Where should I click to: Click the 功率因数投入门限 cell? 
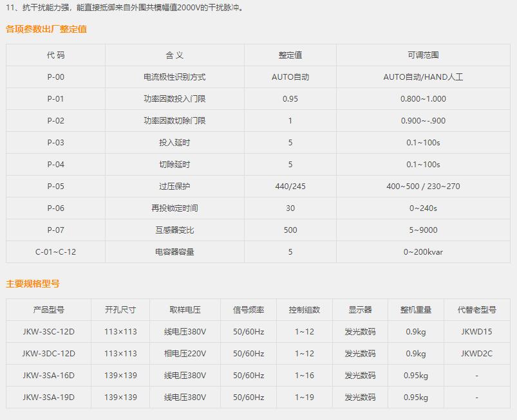pyautogui.click(x=174, y=99)
